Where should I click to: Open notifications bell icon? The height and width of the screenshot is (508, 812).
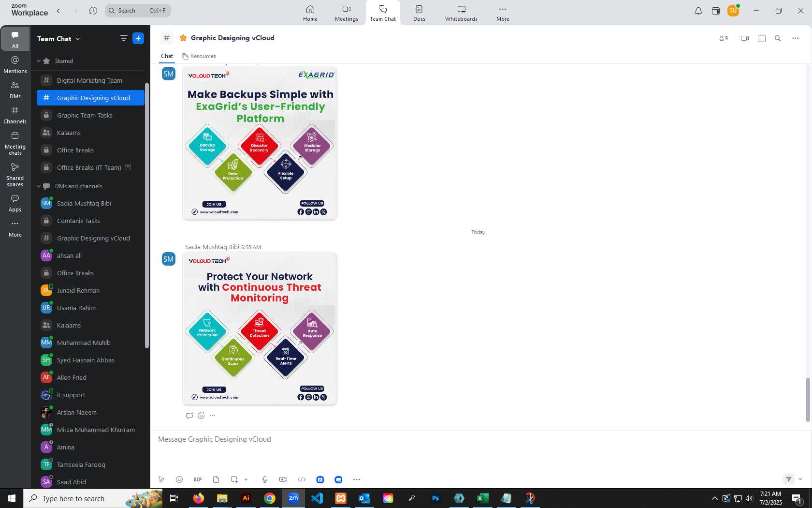pyautogui.click(x=698, y=11)
